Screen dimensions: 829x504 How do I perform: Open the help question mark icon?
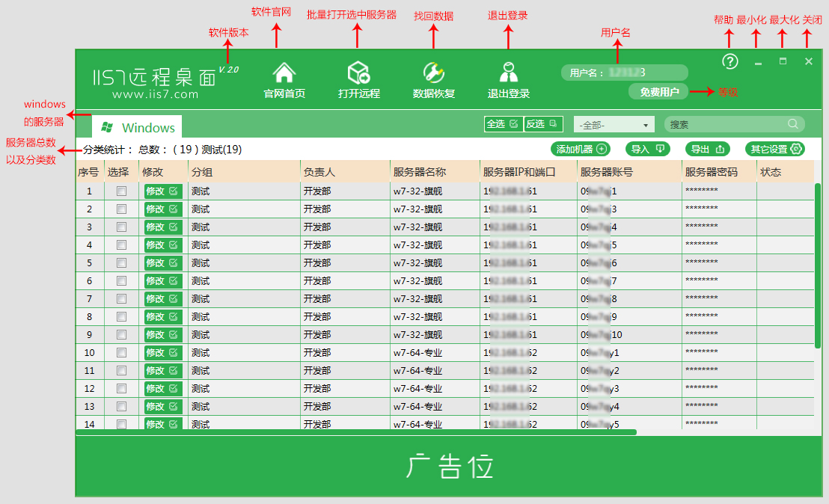coord(730,62)
